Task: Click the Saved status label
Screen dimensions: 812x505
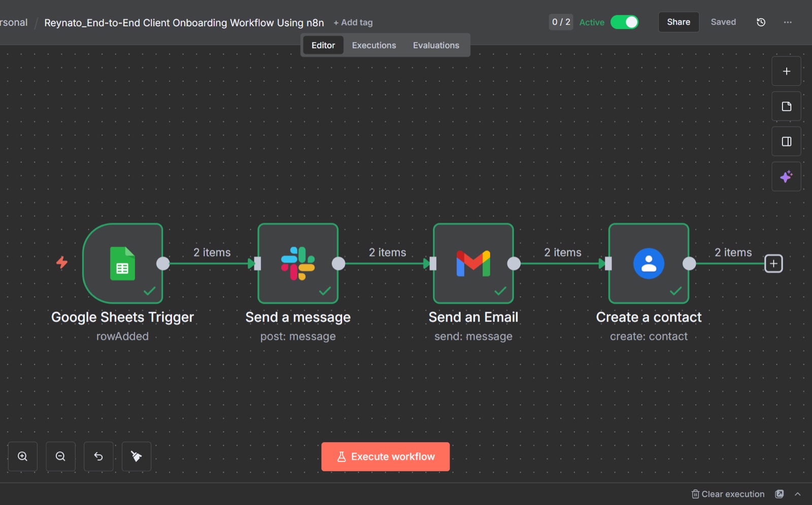Action: tap(723, 22)
